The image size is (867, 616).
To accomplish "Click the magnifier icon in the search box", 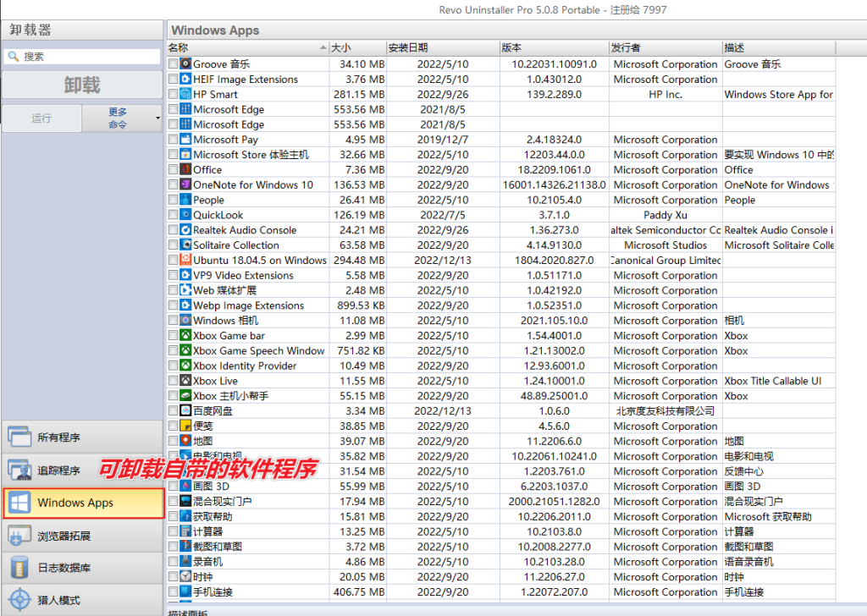I will tap(12, 58).
